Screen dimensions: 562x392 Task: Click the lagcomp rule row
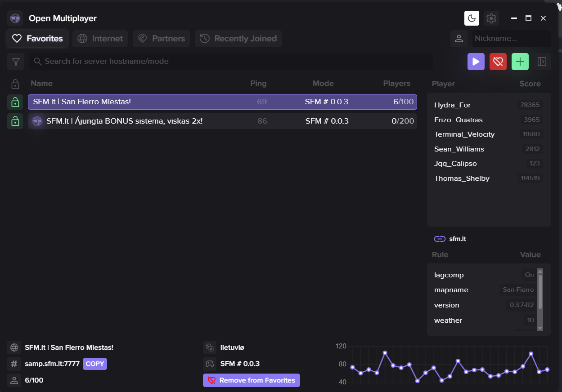pyautogui.click(x=485, y=275)
